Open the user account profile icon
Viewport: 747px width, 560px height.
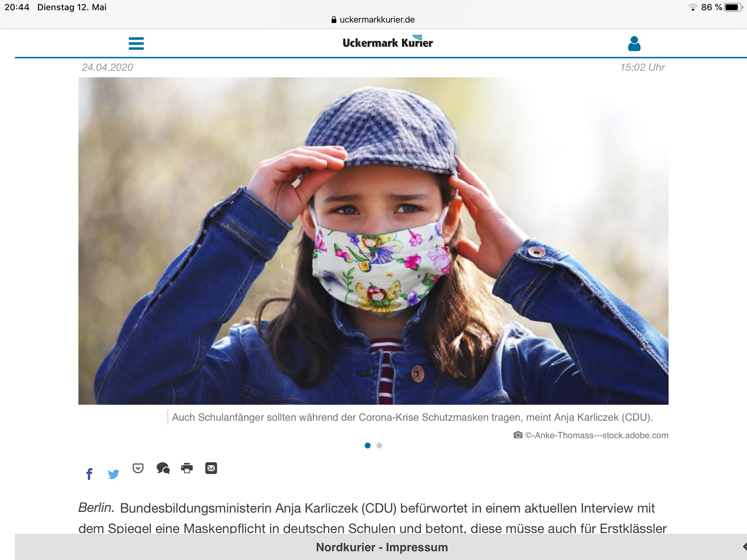click(x=634, y=44)
